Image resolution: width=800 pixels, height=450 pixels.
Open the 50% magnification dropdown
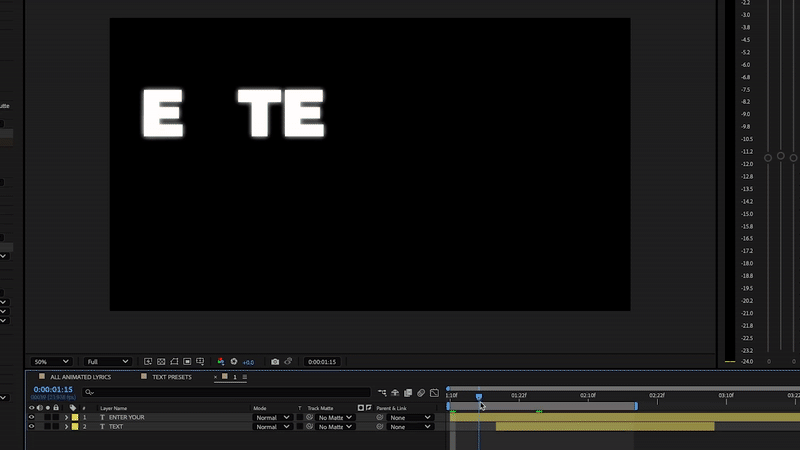52,361
